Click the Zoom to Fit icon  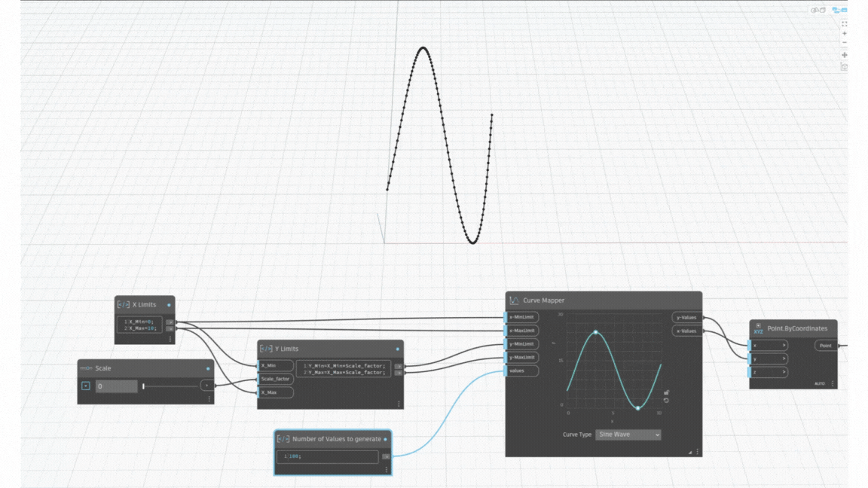845,23
